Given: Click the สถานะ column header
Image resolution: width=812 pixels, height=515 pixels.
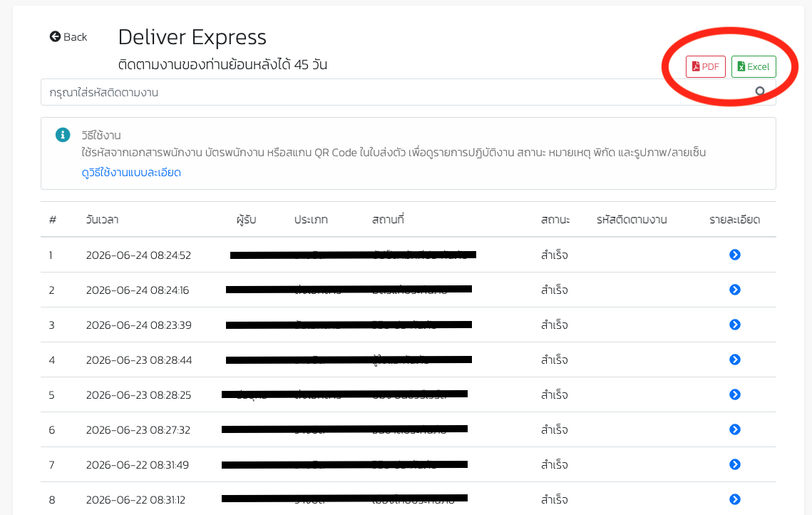Looking at the screenshot, I should pyautogui.click(x=555, y=220).
